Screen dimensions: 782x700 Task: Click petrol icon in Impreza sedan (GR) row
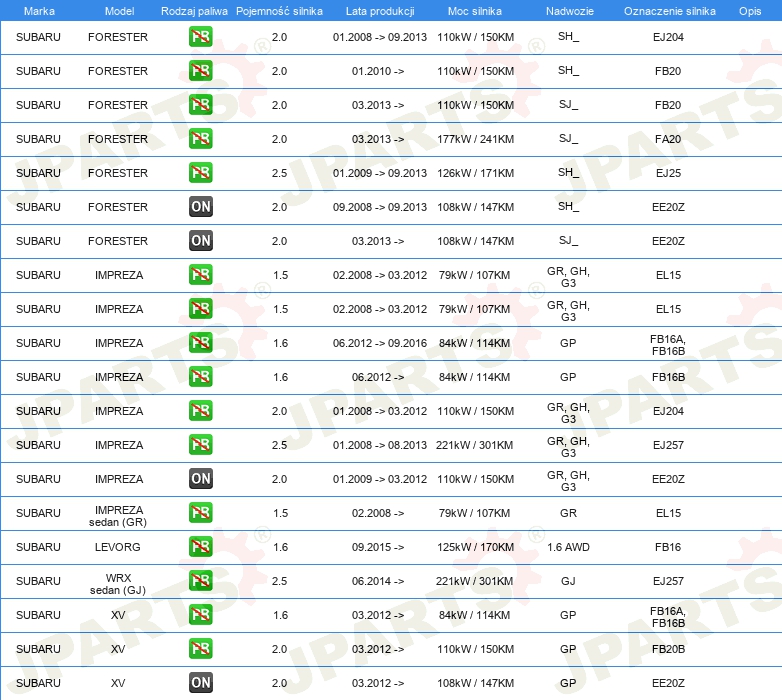point(200,513)
